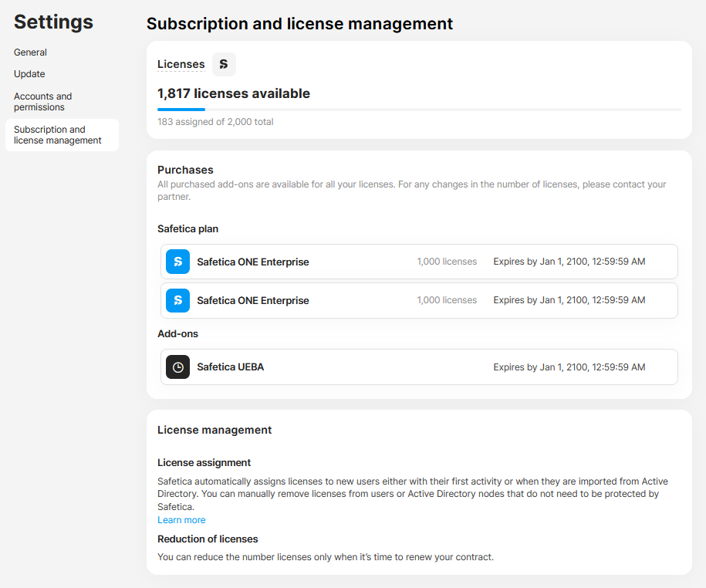Click the Safetica UEBA add-on name
This screenshot has width=706, height=588.
pyautogui.click(x=231, y=367)
